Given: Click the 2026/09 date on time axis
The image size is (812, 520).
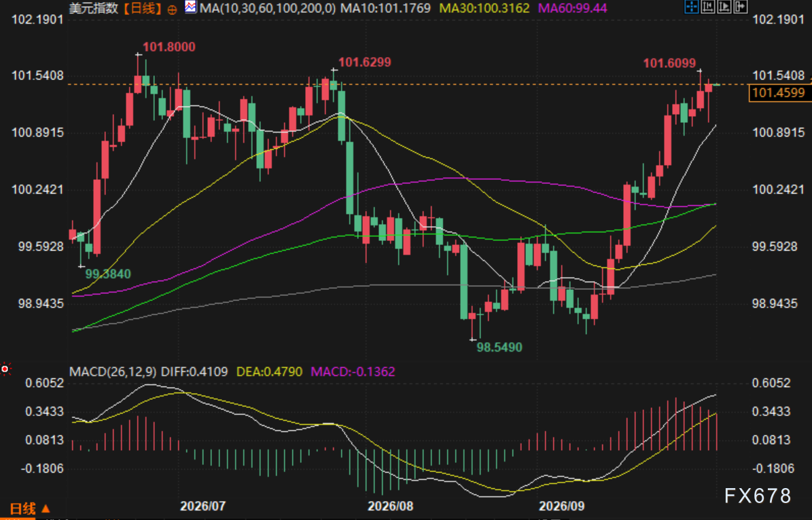Looking at the screenshot, I should click(x=561, y=506).
